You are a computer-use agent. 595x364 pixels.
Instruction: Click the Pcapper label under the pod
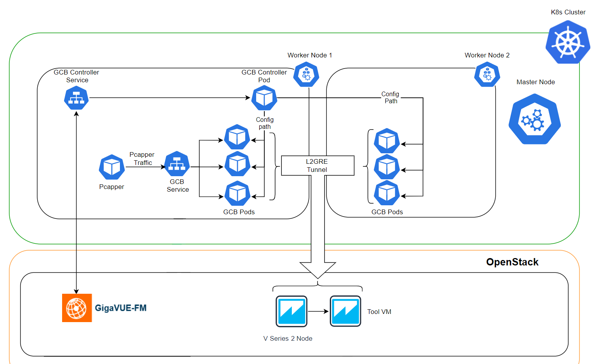(x=112, y=187)
